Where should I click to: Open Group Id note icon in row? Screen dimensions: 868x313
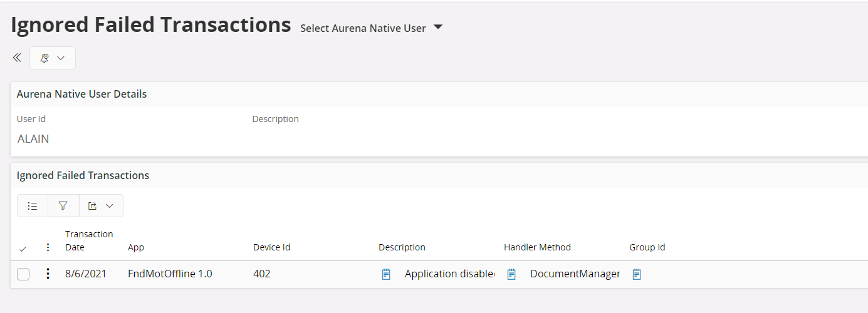(637, 274)
